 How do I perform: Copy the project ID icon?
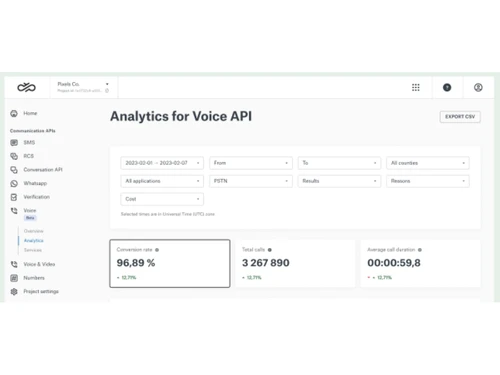pos(107,91)
